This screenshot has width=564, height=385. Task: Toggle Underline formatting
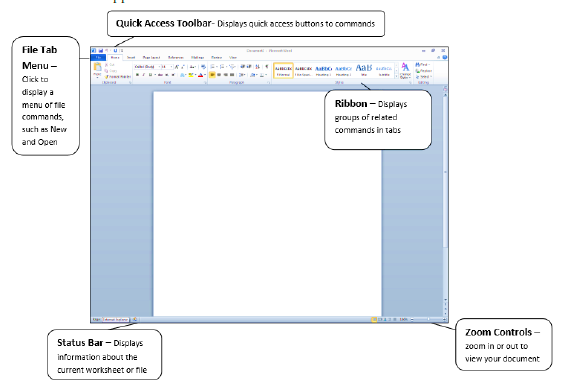[x=150, y=75]
